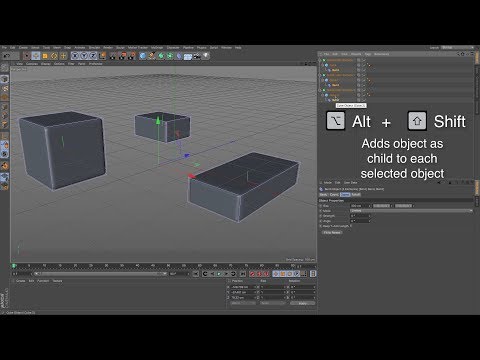
Task: Click Apply in the Coordinates manager
Action: coord(302,303)
